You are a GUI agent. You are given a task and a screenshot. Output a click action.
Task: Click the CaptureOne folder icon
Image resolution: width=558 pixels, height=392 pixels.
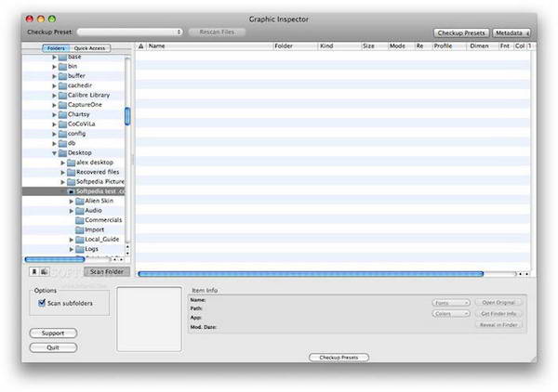coord(62,105)
